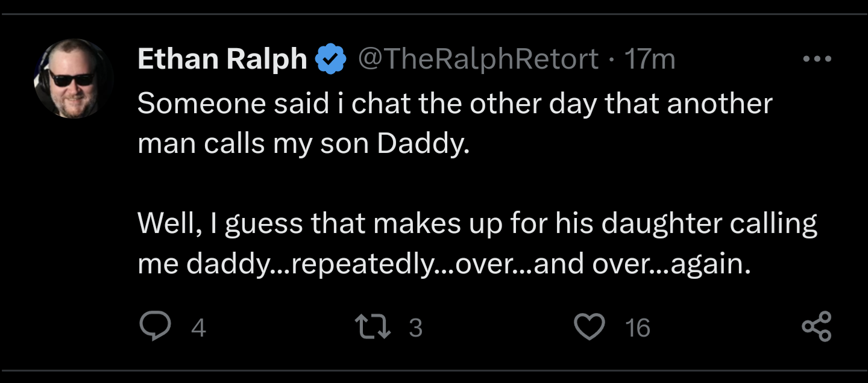Click the blue verified badge
The width and height of the screenshot is (868, 383).
[x=332, y=59]
